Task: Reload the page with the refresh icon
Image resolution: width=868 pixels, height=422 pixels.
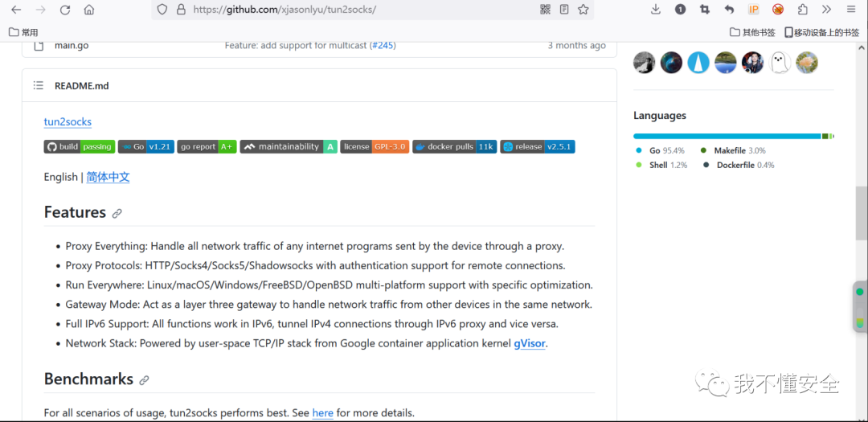Action: (x=65, y=10)
